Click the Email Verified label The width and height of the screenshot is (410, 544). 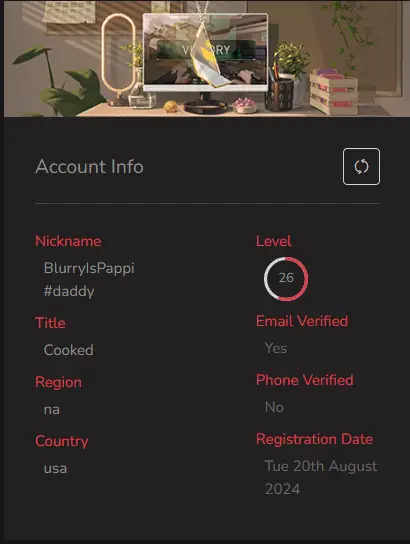(302, 321)
